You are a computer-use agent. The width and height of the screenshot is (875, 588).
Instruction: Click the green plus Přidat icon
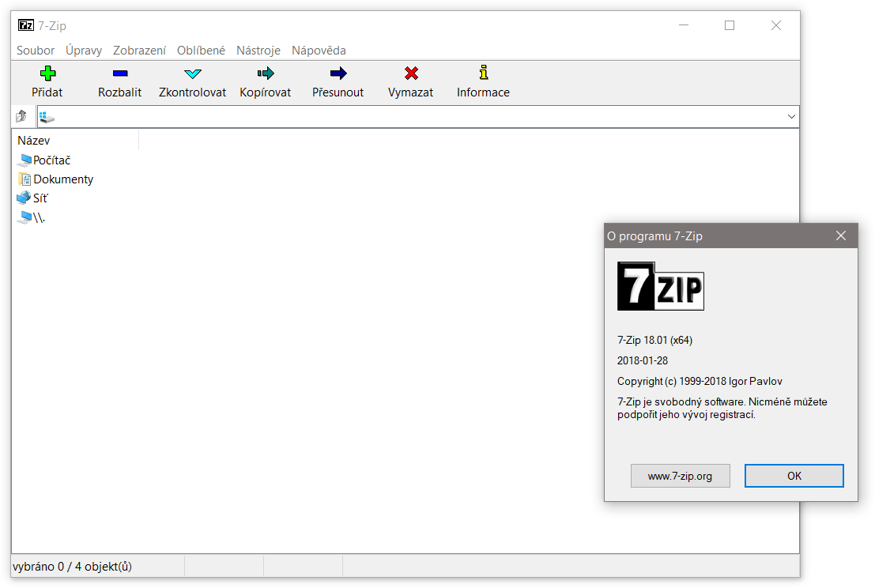pos(48,73)
